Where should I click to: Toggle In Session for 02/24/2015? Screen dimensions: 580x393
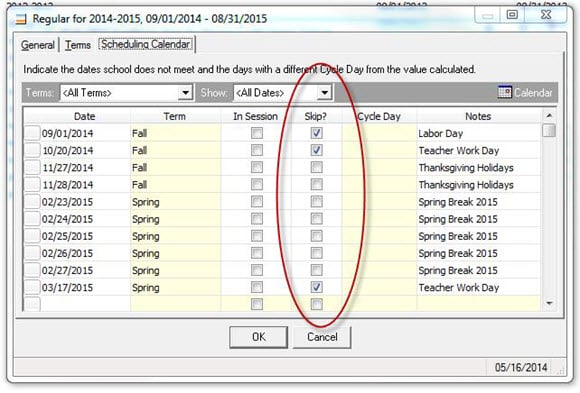click(x=257, y=219)
